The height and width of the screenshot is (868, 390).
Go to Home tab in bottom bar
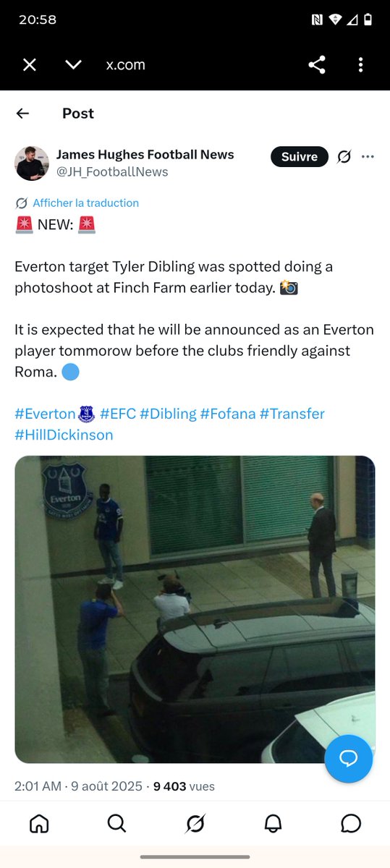tap(39, 823)
